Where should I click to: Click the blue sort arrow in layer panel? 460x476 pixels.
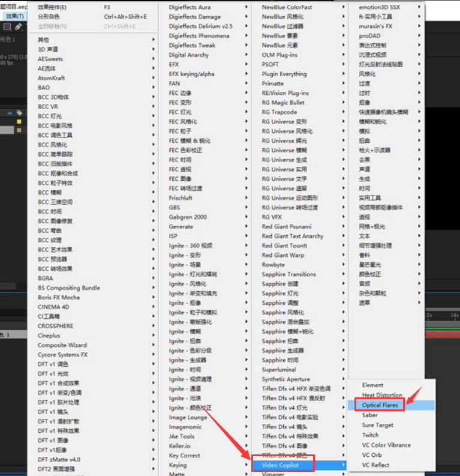(x=10, y=113)
